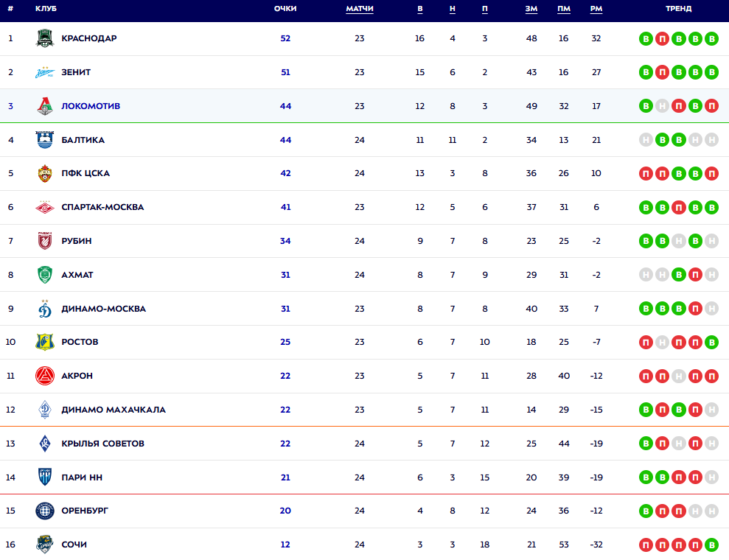Click the Baltika club crest
Image resolution: width=729 pixels, height=560 pixels.
click(45, 140)
